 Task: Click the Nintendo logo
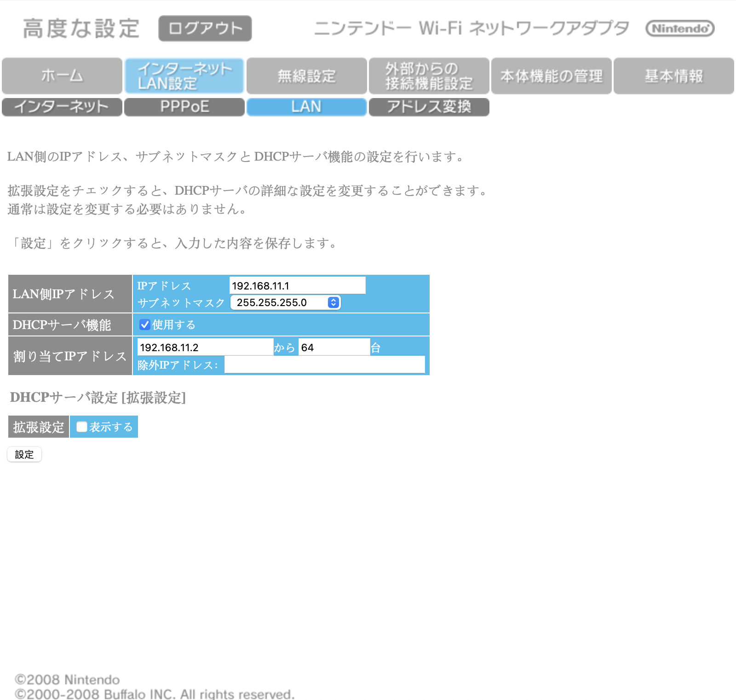tap(680, 29)
